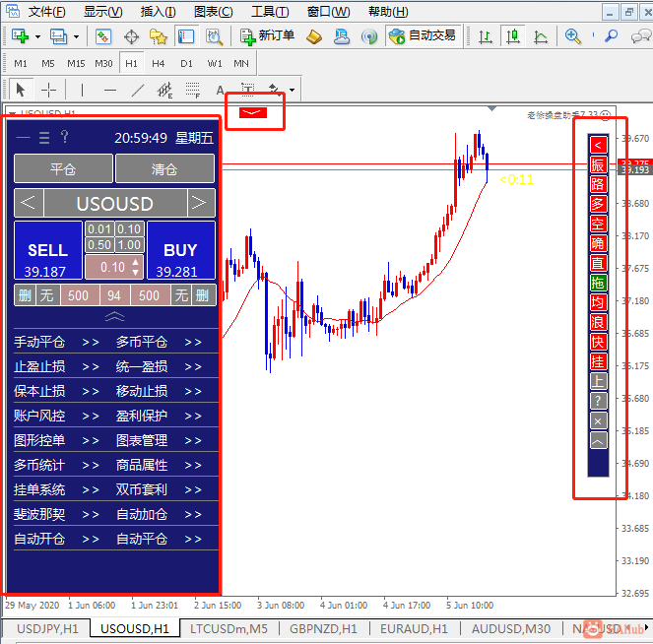Open the panel hamburger menu icon
This screenshot has width=653, height=644.
(44, 138)
